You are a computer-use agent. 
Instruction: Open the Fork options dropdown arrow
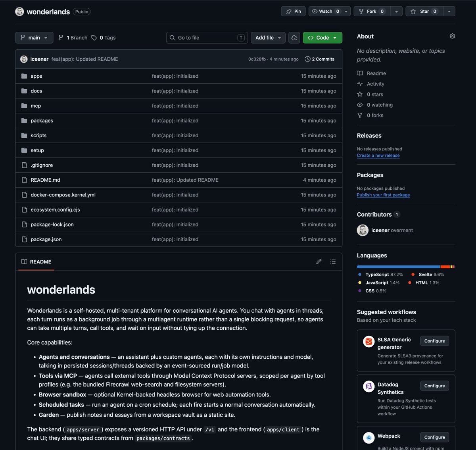(396, 12)
